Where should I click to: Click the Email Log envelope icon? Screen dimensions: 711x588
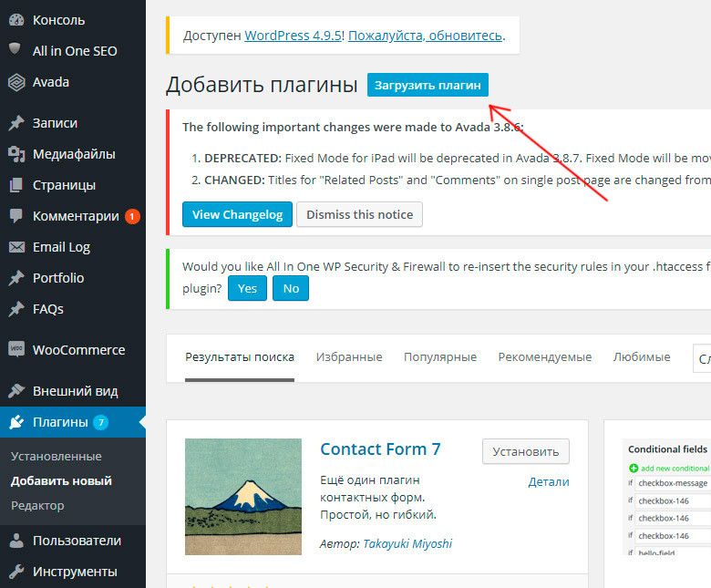pyautogui.click(x=16, y=247)
